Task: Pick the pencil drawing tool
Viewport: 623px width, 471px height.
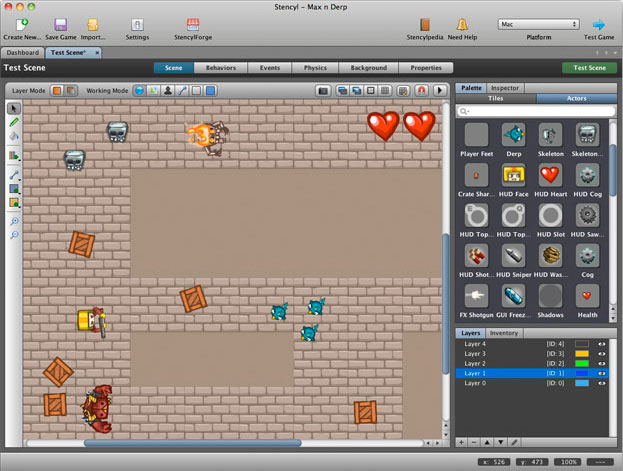Action: pyautogui.click(x=14, y=122)
